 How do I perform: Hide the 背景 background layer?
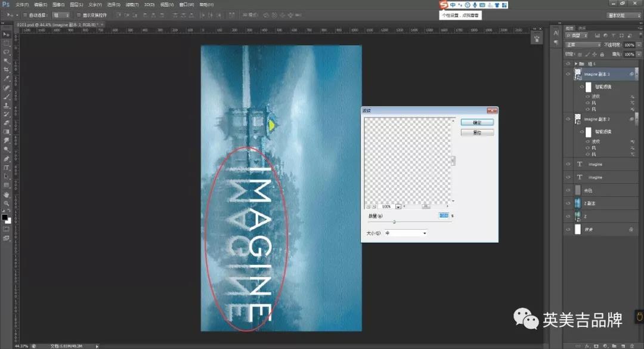coord(568,229)
